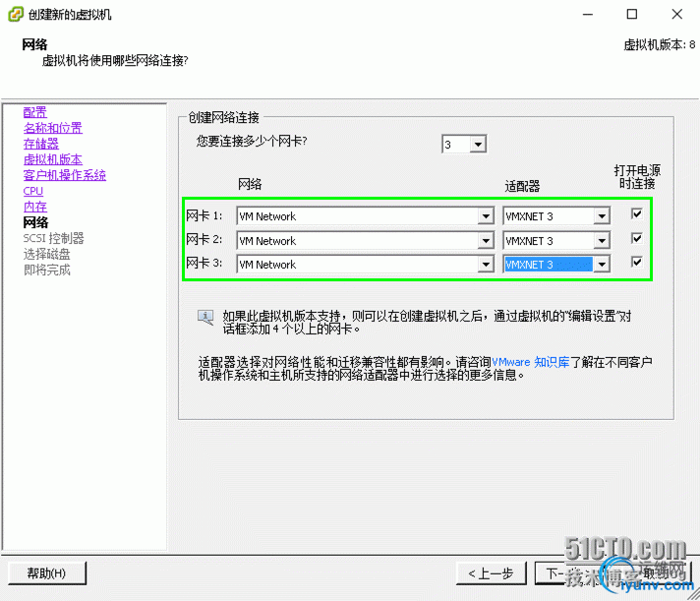Open highlighted VMXNET 3 dropdown for 网卡 3
Screen dimensions: 700x601
click(602, 265)
